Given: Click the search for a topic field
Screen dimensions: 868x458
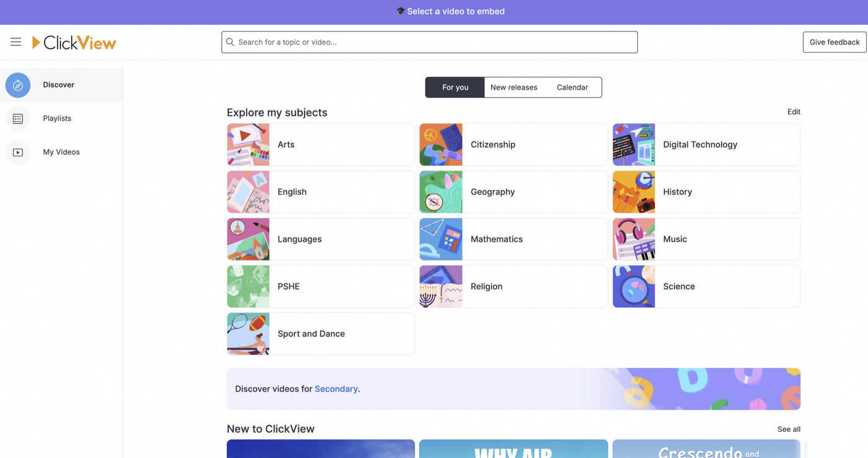Looking at the screenshot, I should tap(429, 42).
